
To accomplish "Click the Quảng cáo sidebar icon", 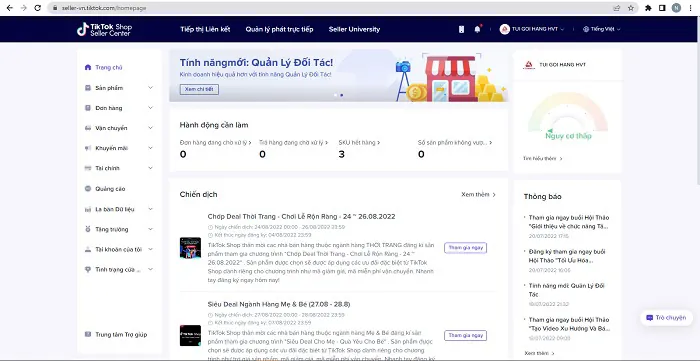I will coord(88,189).
